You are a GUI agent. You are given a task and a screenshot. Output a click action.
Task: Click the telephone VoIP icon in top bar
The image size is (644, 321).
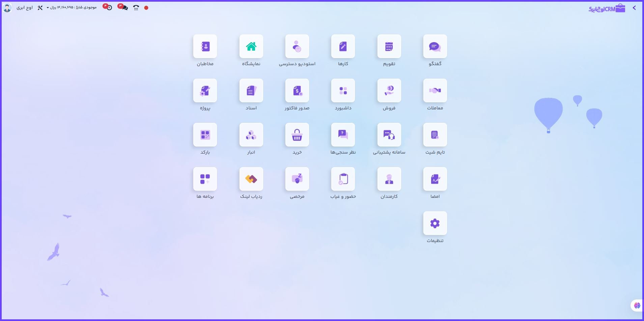(136, 7)
